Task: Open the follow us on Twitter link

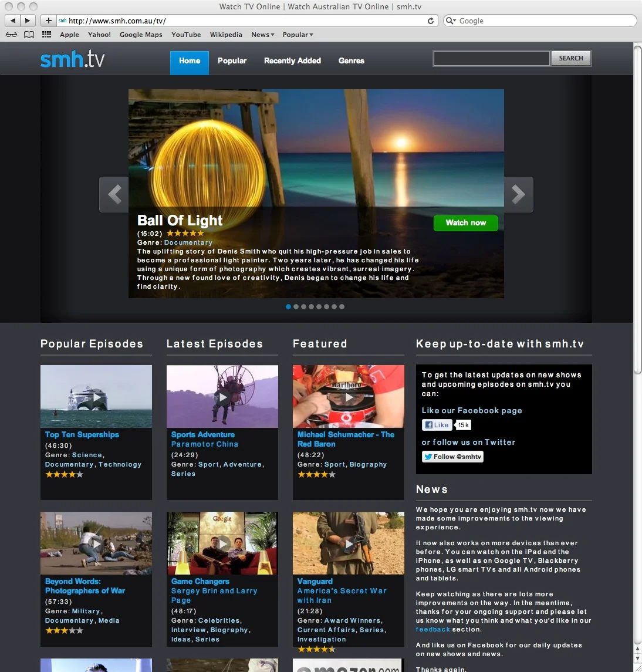Action: point(468,443)
